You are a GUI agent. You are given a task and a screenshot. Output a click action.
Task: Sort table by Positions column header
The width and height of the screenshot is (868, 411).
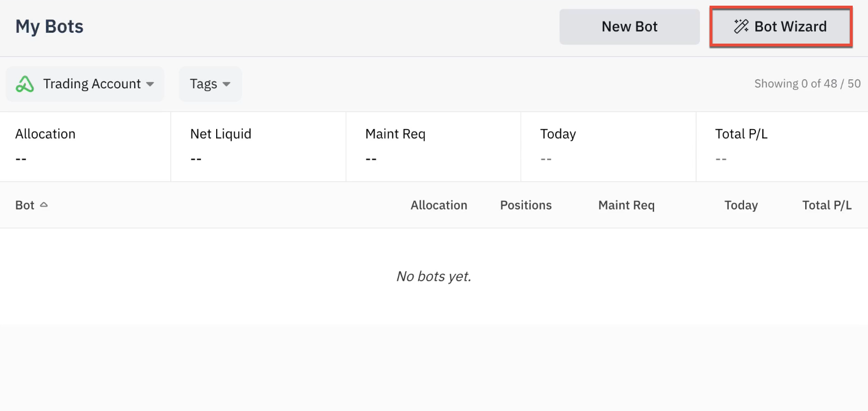point(526,205)
